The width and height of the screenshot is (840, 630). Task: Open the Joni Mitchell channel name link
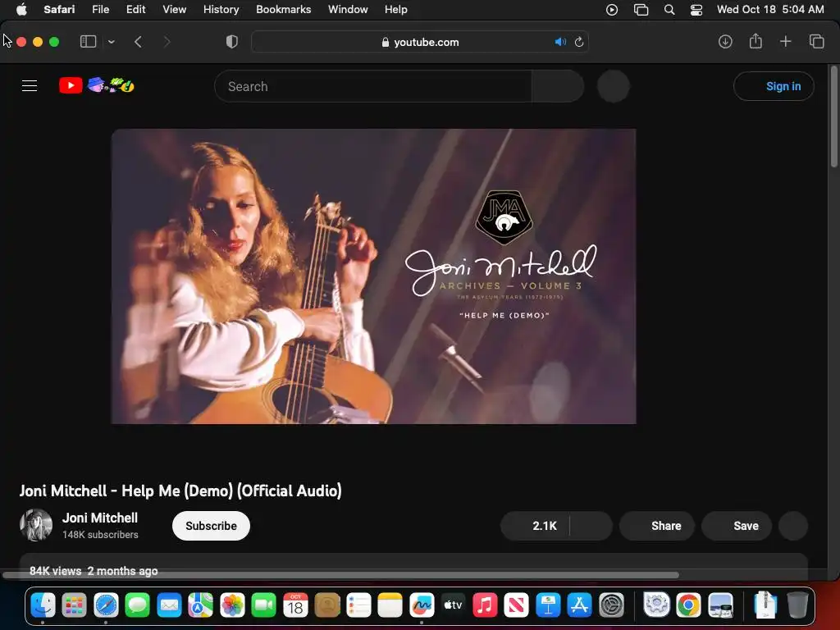pyautogui.click(x=100, y=518)
